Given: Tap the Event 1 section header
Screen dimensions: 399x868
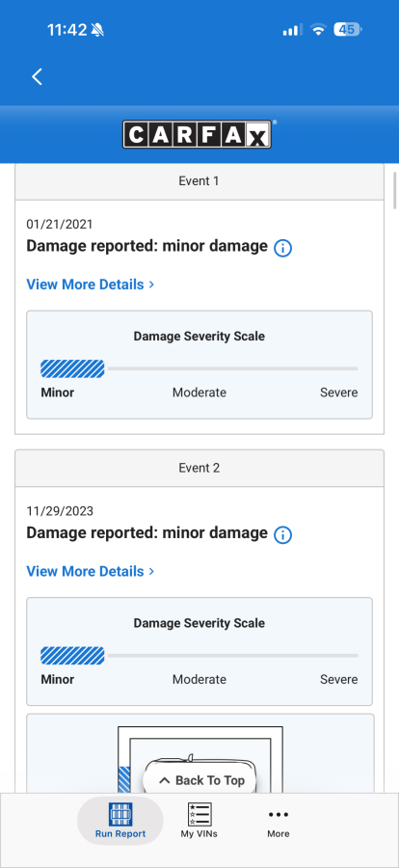Looking at the screenshot, I should click(199, 181).
